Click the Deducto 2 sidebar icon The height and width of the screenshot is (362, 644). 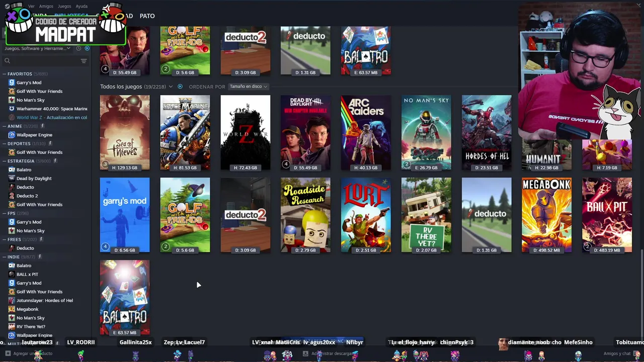[12, 196]
